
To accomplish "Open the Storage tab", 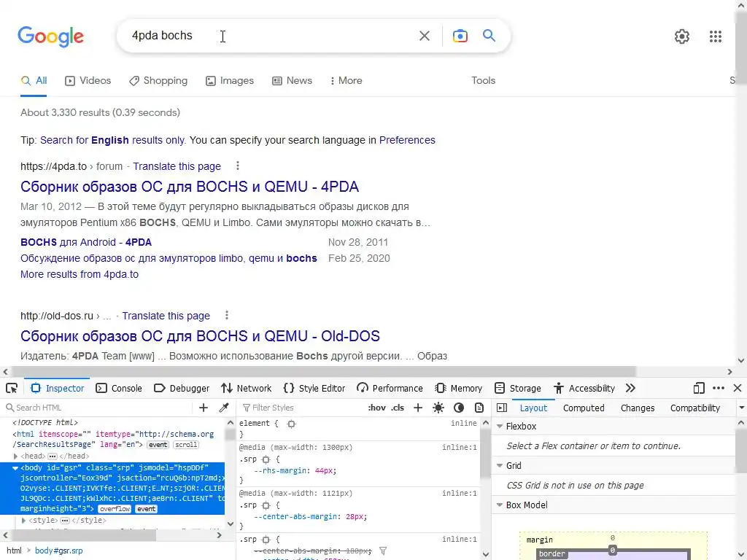I will point(517,388).
